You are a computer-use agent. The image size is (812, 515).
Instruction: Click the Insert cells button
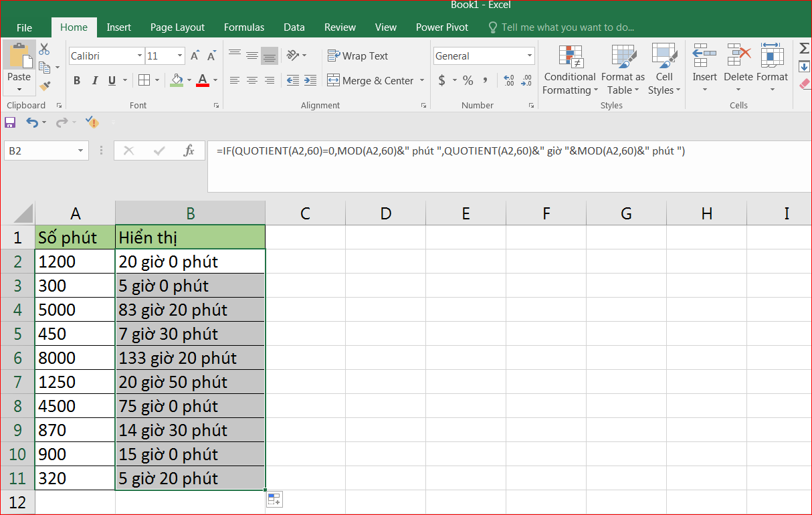(x=704, y=65)
